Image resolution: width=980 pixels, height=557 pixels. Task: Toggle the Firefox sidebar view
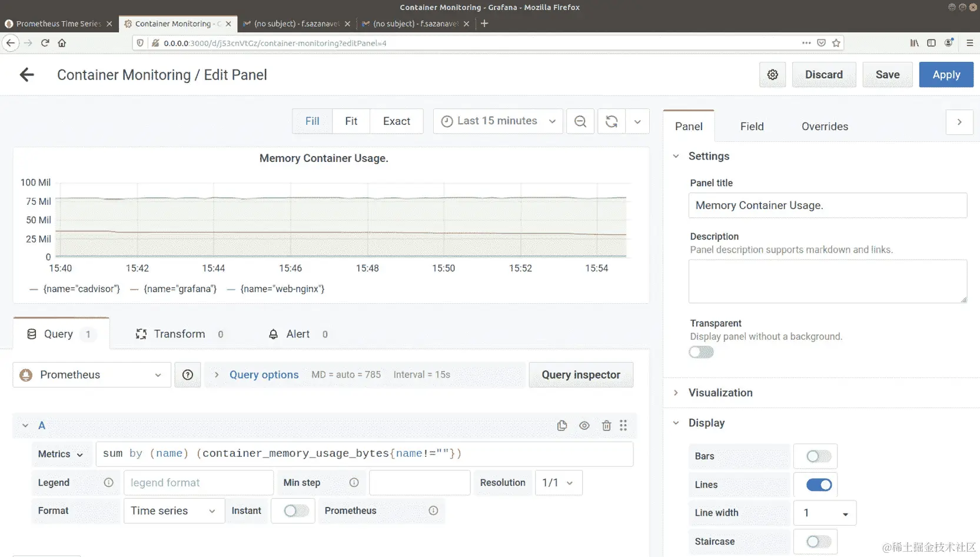tap(931, 43)
